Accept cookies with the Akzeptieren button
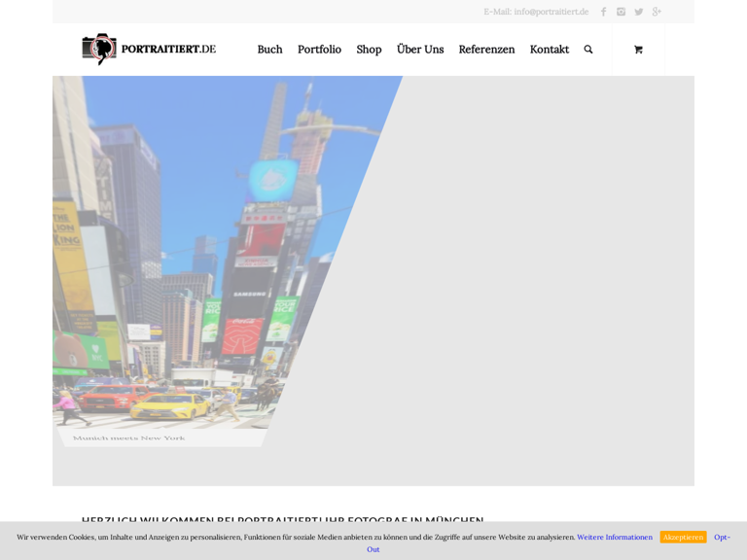747x560 pixels. (x=683, y=537)
